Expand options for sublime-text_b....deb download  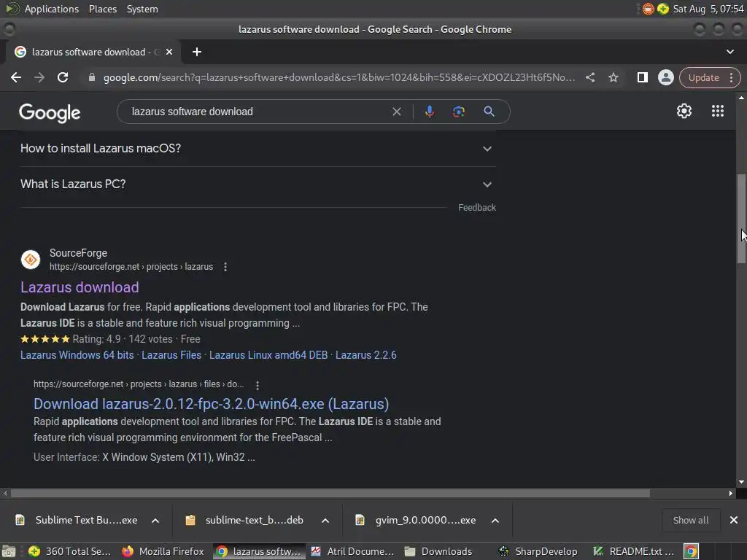tap(325, 521)
